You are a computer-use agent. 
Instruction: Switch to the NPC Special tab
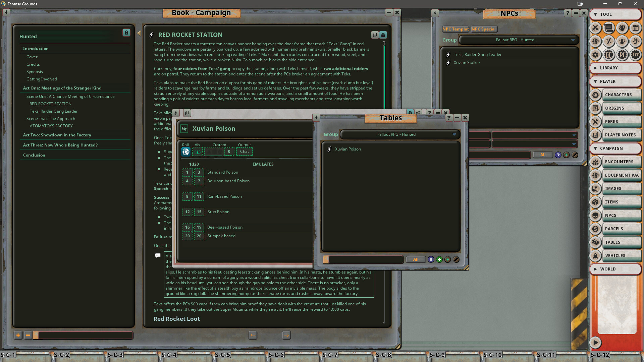[484, 29]
